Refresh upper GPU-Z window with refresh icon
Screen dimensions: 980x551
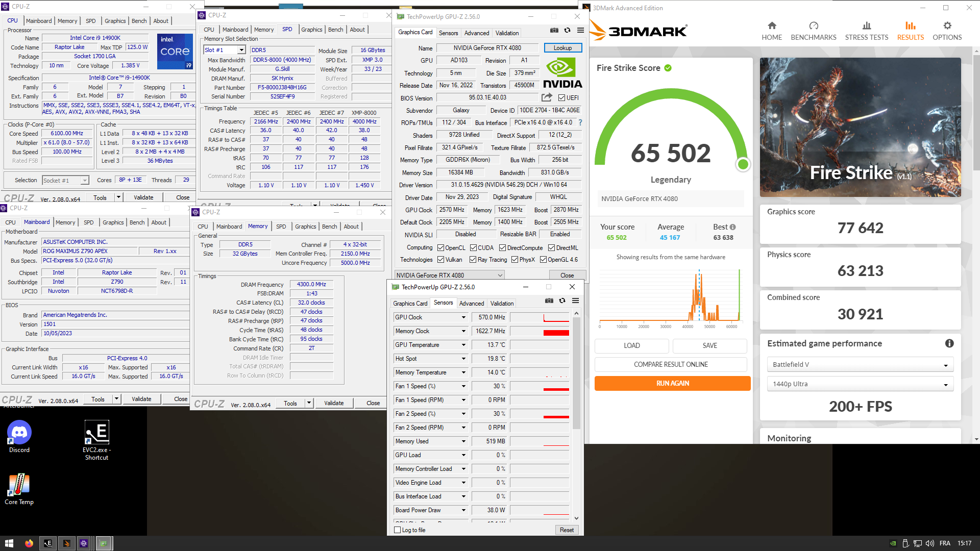pyautogui.click(x=567, y=30)
